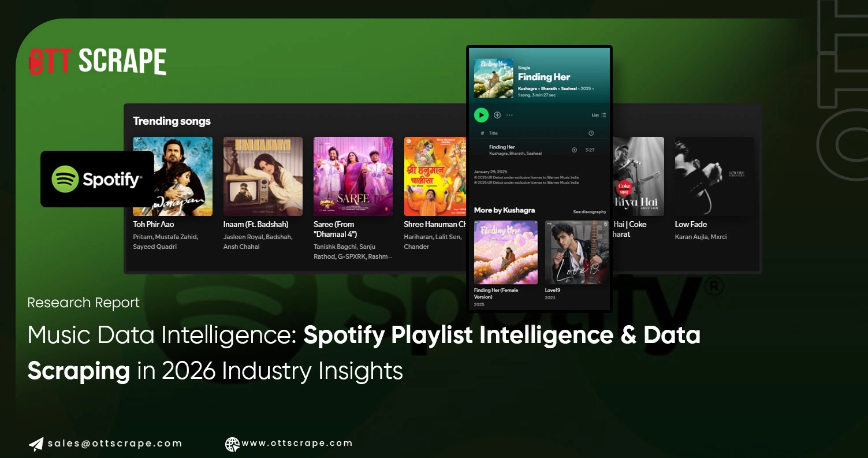Open Finding Her (Female Version) cover
Image resolution: width=868 pixels, height=458 pixels.
click(x=506, y=252)
